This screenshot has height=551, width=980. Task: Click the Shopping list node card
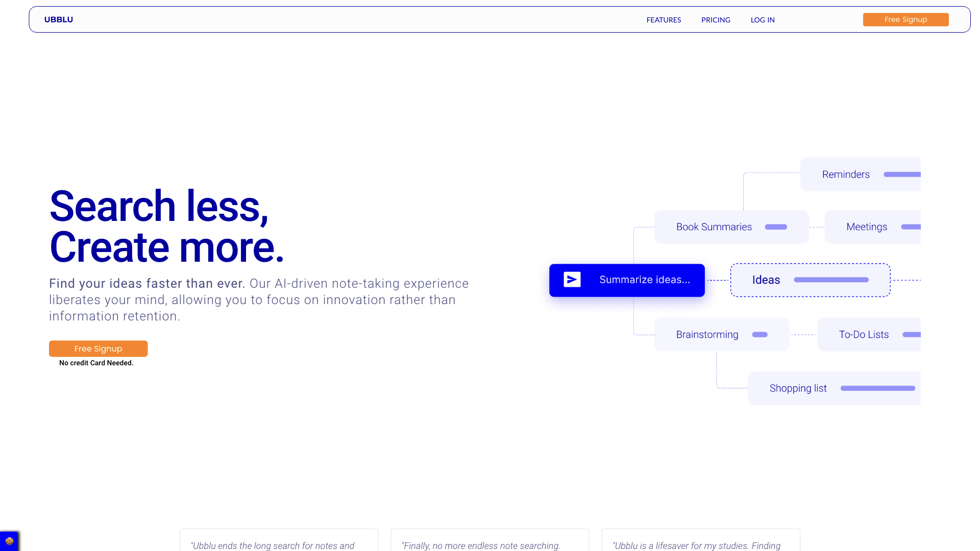click(837, 388)
